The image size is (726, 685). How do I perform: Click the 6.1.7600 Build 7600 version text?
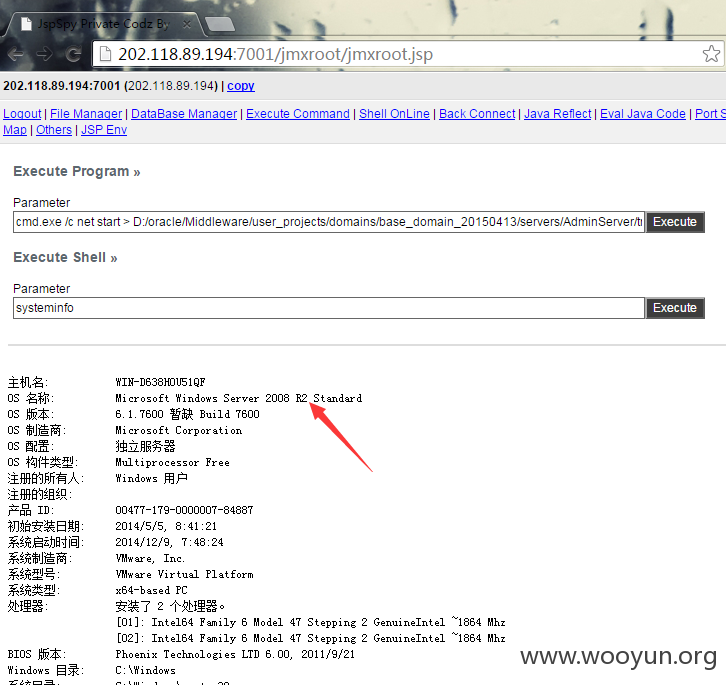click(187, 414)
